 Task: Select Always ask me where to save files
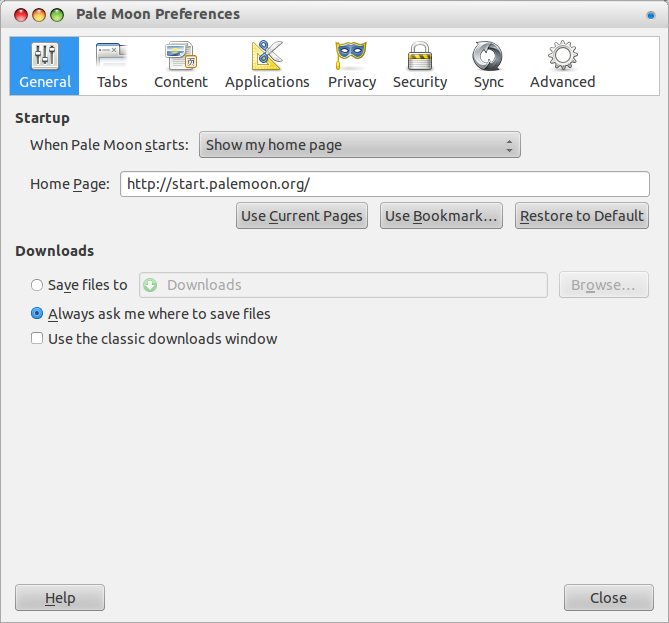(37, 314)
